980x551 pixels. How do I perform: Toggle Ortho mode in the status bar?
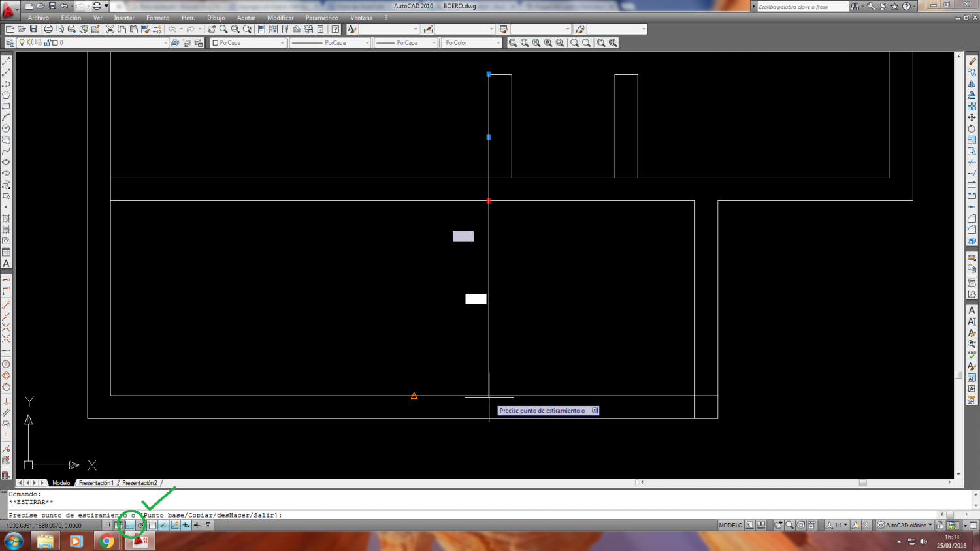tap(129, 525)
